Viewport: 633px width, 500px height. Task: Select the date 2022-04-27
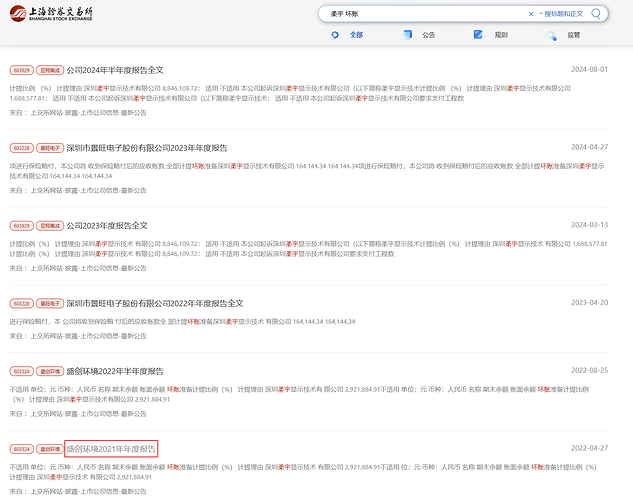(x=589, y=448)
